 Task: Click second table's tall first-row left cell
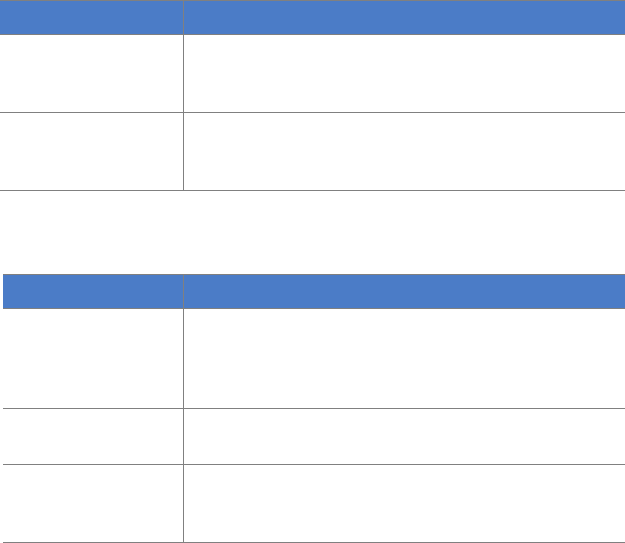coord(93,358)
